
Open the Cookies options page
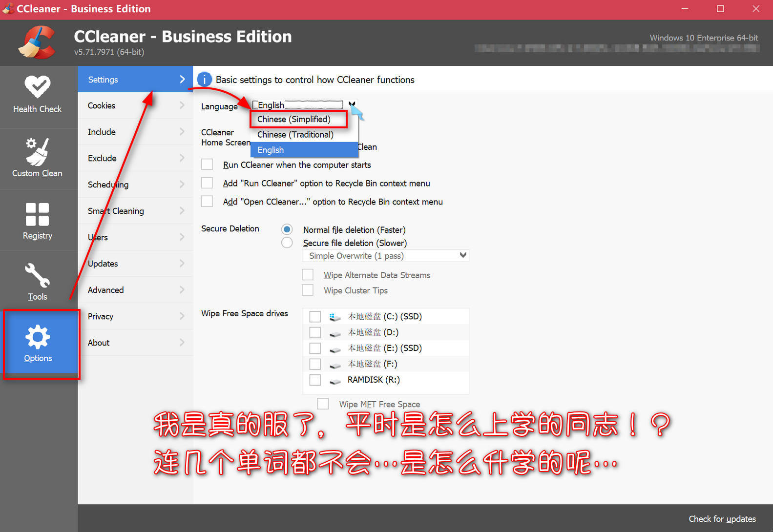click(135, 105)
